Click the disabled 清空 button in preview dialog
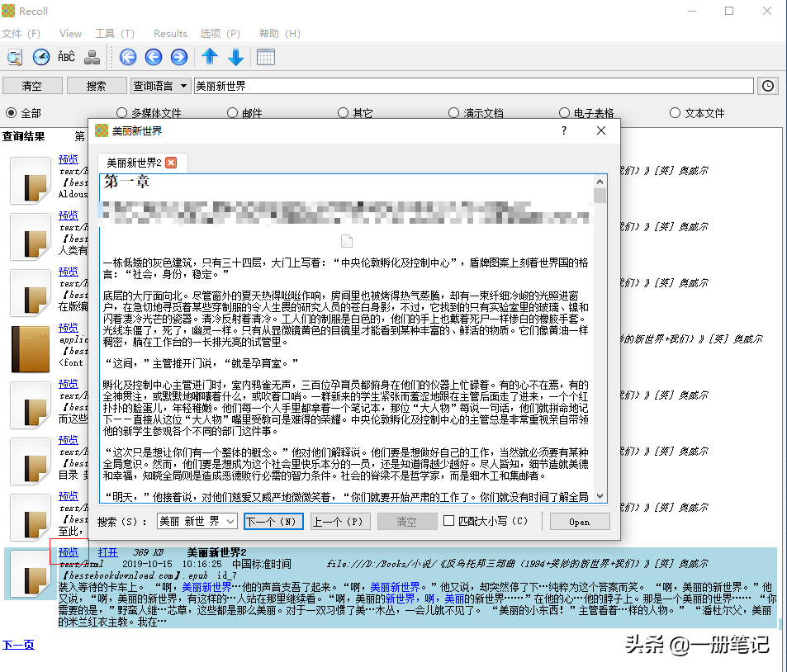This screenshot has height=672, width=787. [406, 522]
